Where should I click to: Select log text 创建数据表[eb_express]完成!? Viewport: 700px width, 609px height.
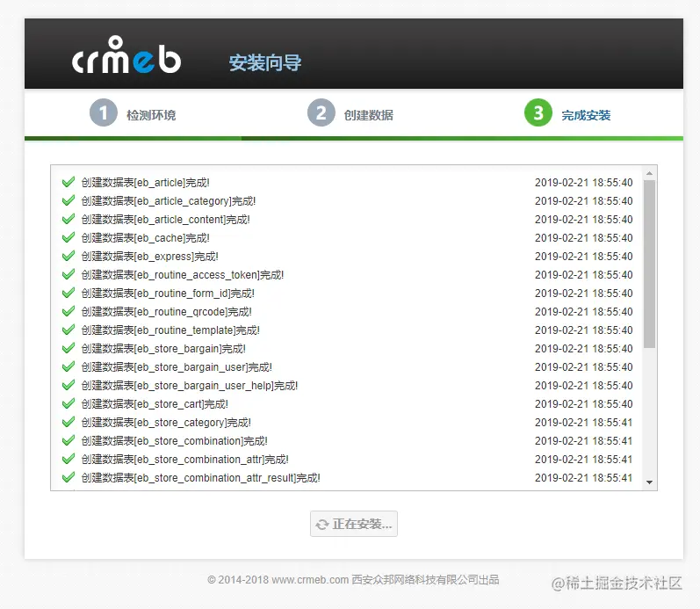(149, 257)
